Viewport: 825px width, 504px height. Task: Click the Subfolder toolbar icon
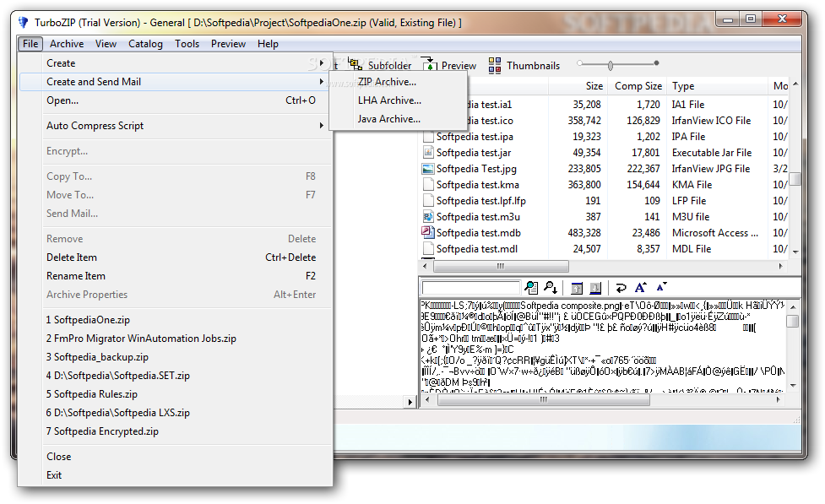tap(356, 65)
